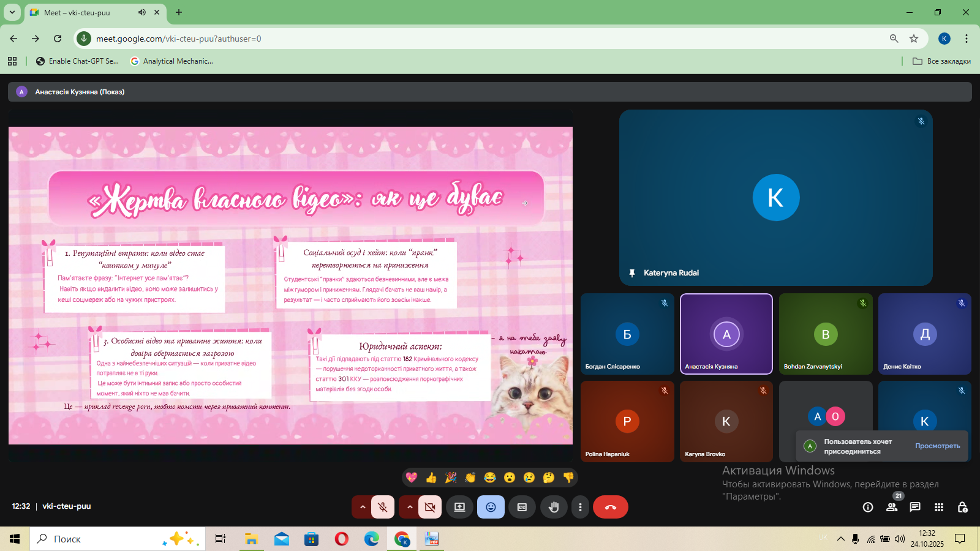Open the more options three-dot menu
Viewport: 980px width, 551px height.
(x=580, y=507)
